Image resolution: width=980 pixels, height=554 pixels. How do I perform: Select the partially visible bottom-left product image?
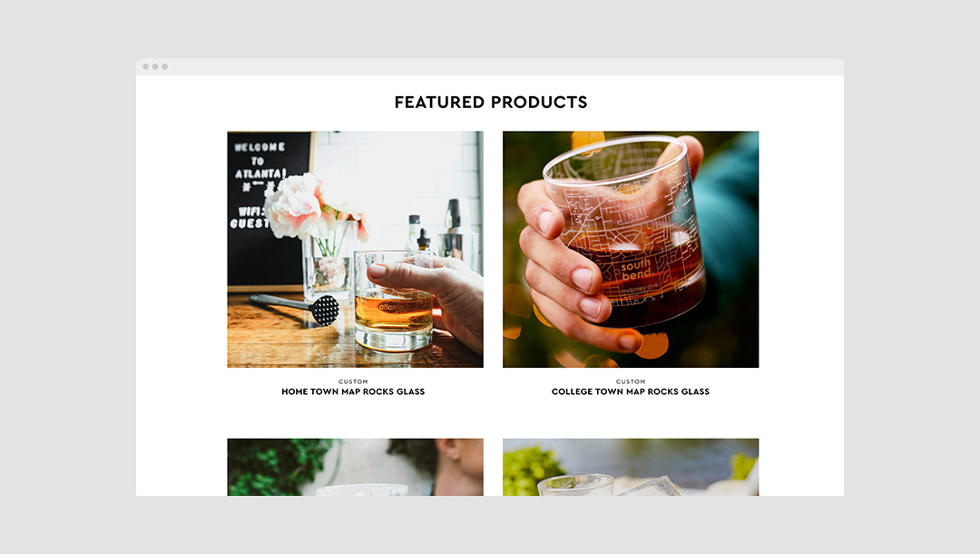(x=355, y=467)
